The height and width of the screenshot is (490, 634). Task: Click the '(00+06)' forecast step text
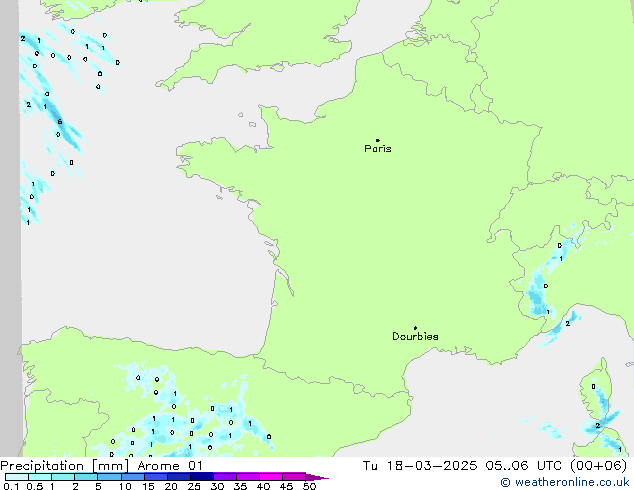[x=598, y=466]
